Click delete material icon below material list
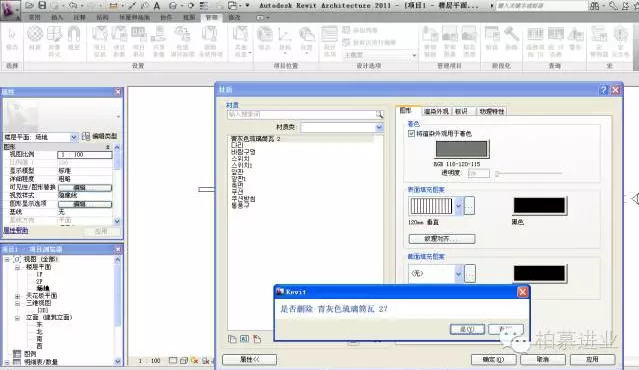This screenshot has width=639, height=370. 257,339
